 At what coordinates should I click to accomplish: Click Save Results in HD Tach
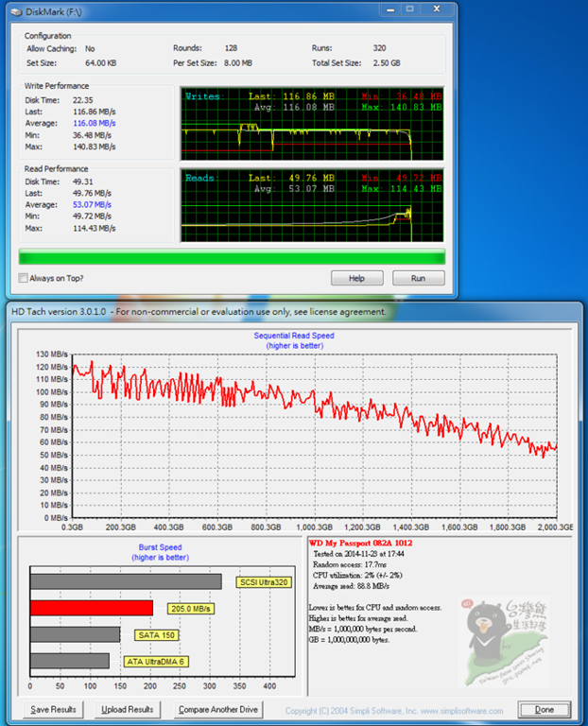coord(55,709)
